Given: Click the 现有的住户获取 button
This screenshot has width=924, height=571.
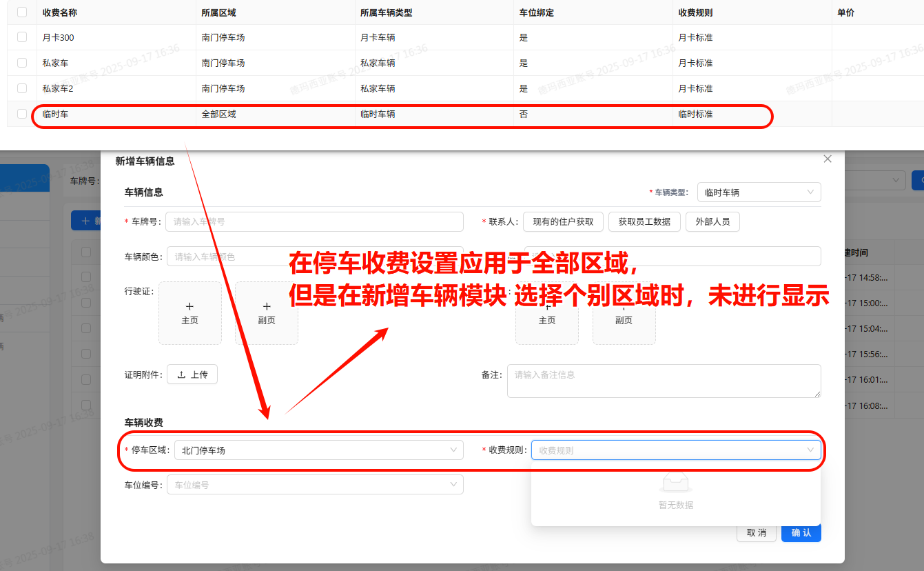Looking at the screenshot, I should coord(562,221).
